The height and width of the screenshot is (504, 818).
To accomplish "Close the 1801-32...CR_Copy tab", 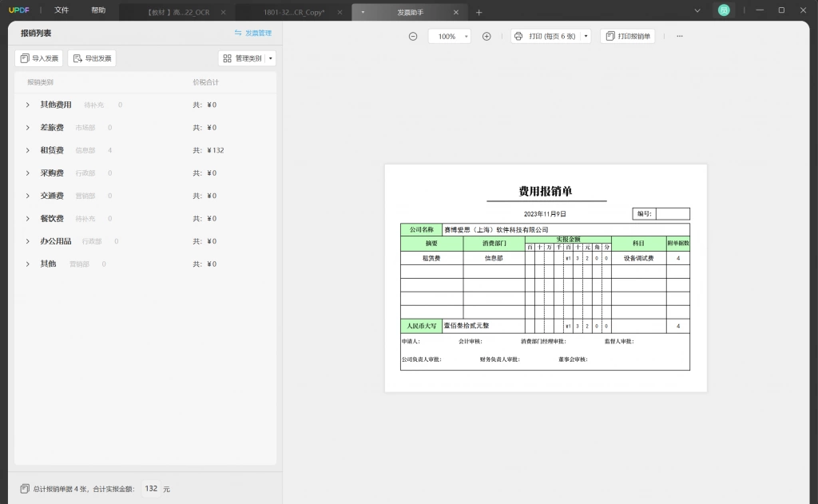I will coord(340,12).
